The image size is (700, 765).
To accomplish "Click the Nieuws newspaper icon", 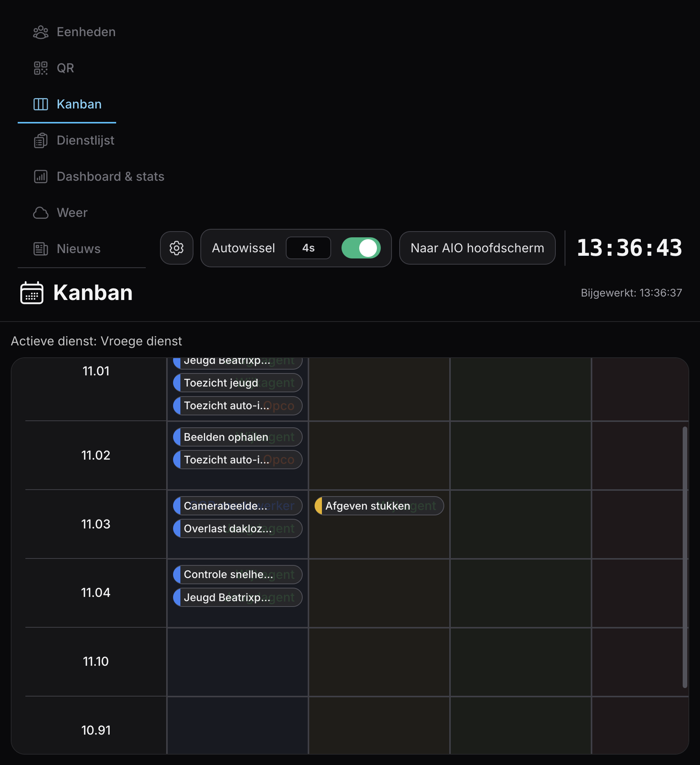I will [40, 249].
